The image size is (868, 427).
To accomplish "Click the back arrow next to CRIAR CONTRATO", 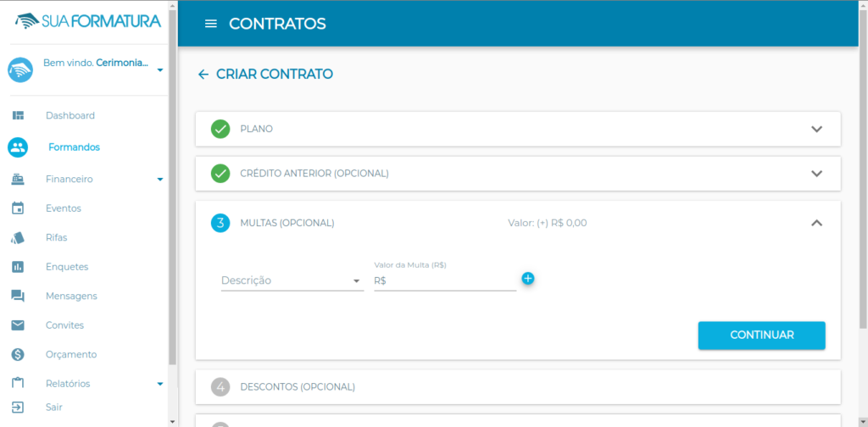I will click(203, 74).
